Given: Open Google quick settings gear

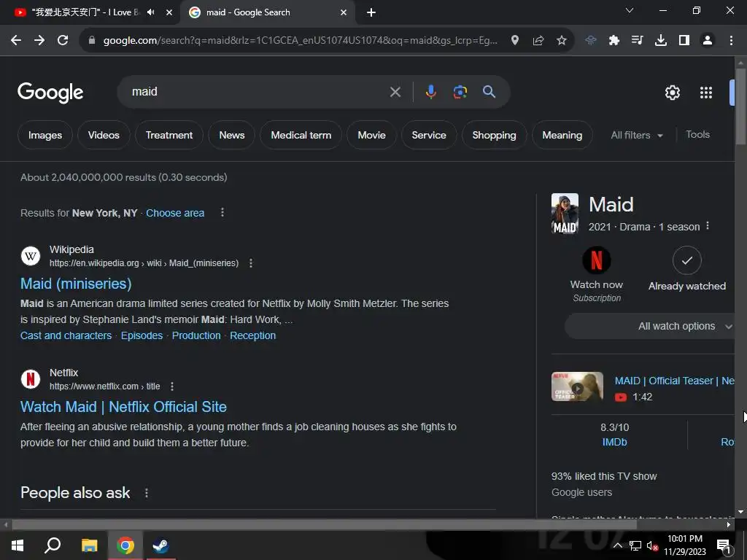Looking at the screenshot, I should (672, 93).
